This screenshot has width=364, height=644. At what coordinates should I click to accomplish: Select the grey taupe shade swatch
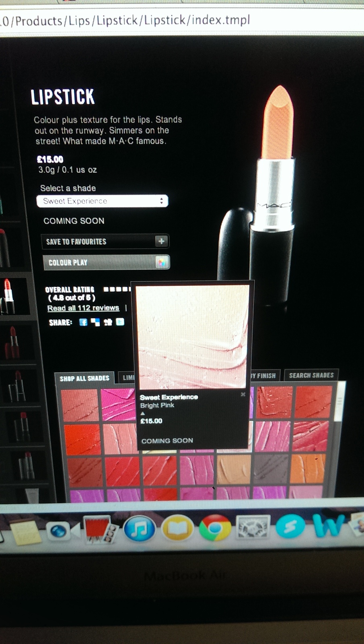(x=271, y=469)
